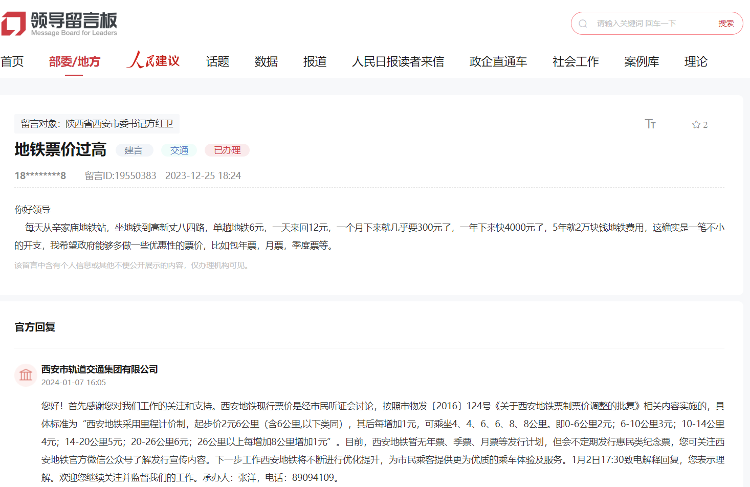Open the 社会工作 menu item

576,62
